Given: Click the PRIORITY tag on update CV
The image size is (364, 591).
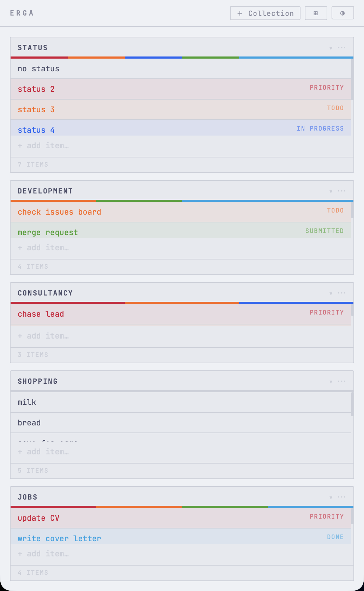Looking at the screenshot, I should click(327, 517).
